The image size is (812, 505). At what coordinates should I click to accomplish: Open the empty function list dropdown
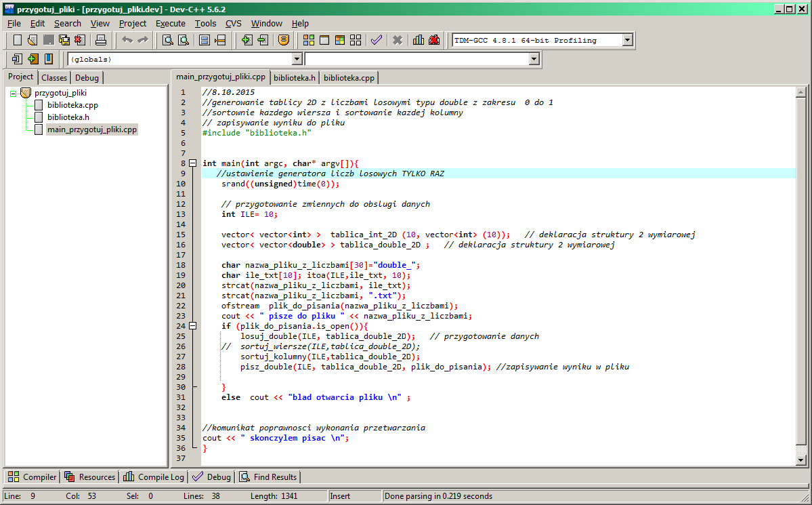[x=534, y=59]
